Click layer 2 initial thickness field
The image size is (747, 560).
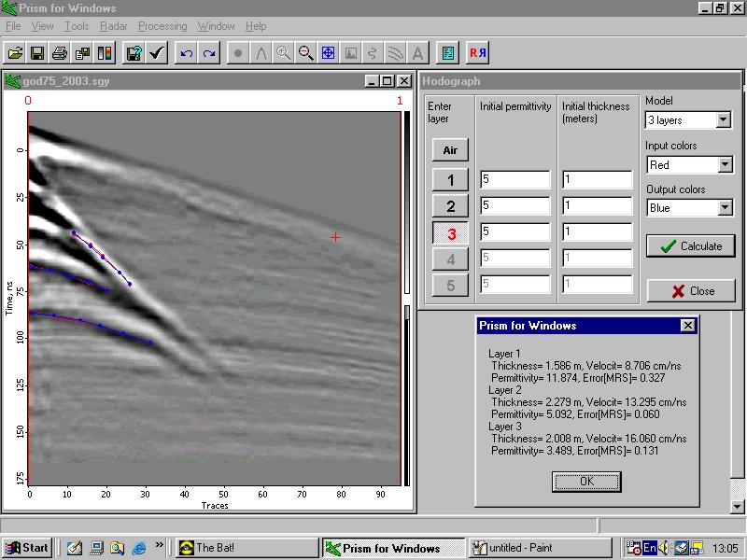598,205
